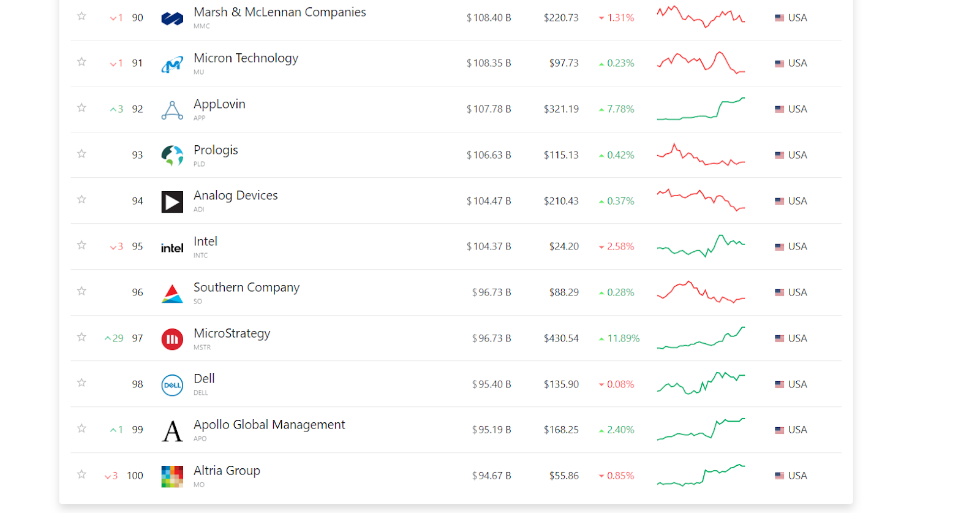Viewport: 980px width, 513px height.
Task: View the MicroStrategy price sparkline chart
Action: [701, 338]
